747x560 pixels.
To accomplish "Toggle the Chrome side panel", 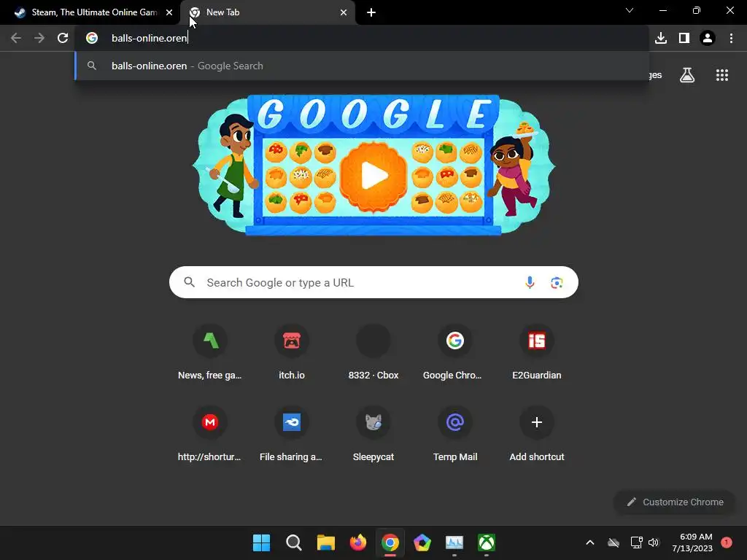I will click(684, 38).
